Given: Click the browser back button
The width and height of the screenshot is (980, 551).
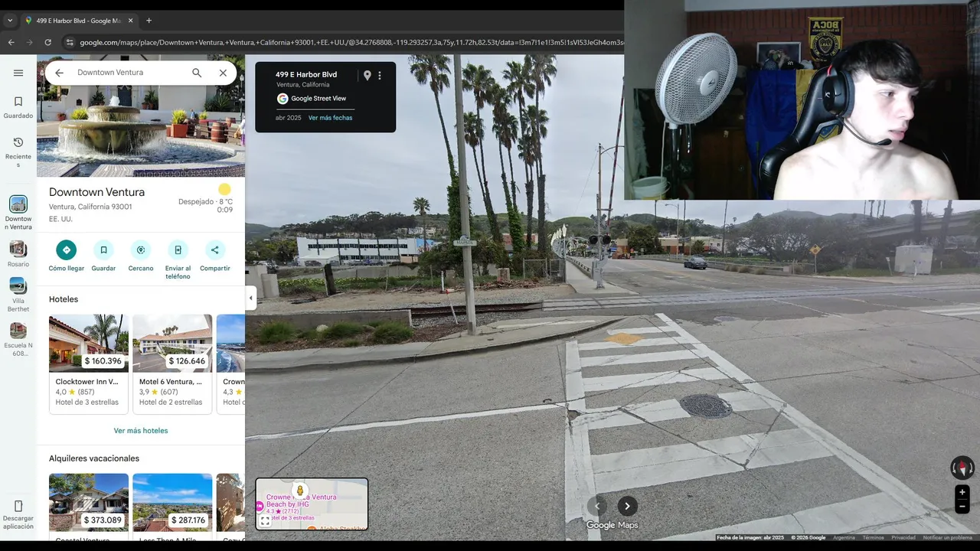Looking at the screenshot, I should click(11, 42).
